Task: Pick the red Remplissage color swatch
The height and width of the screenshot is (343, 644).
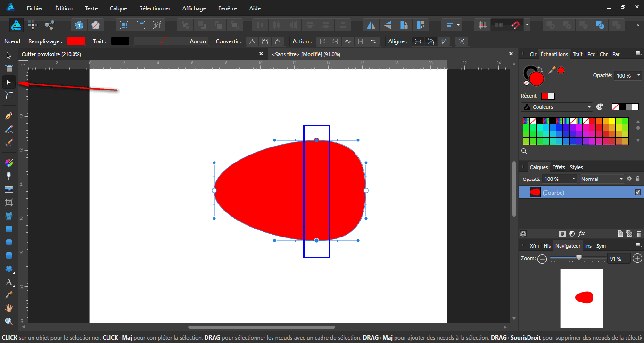Action: click(76, 41)
